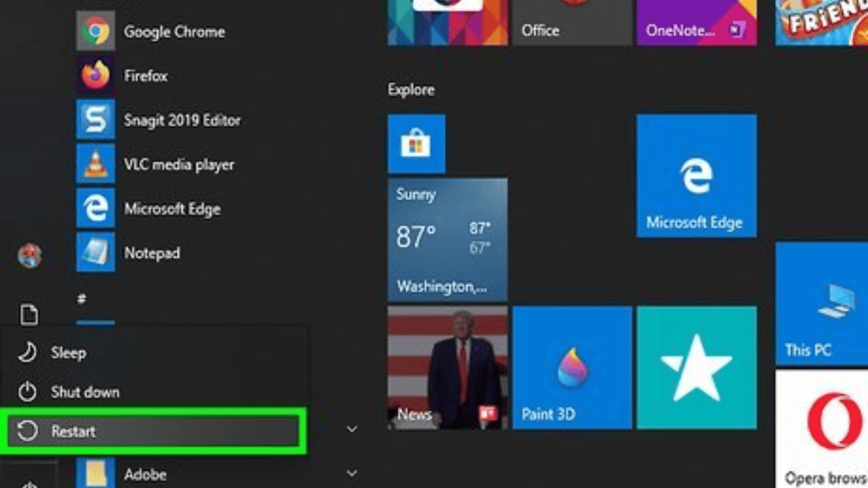Click the Explore group heading
868x488 pixels.
coord(411,89)
